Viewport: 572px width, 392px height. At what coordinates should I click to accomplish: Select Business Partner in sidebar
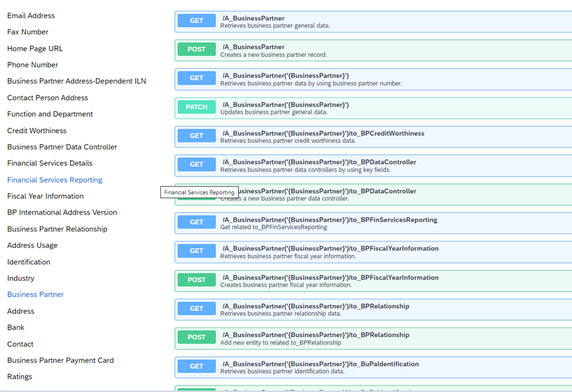point(35,295)
